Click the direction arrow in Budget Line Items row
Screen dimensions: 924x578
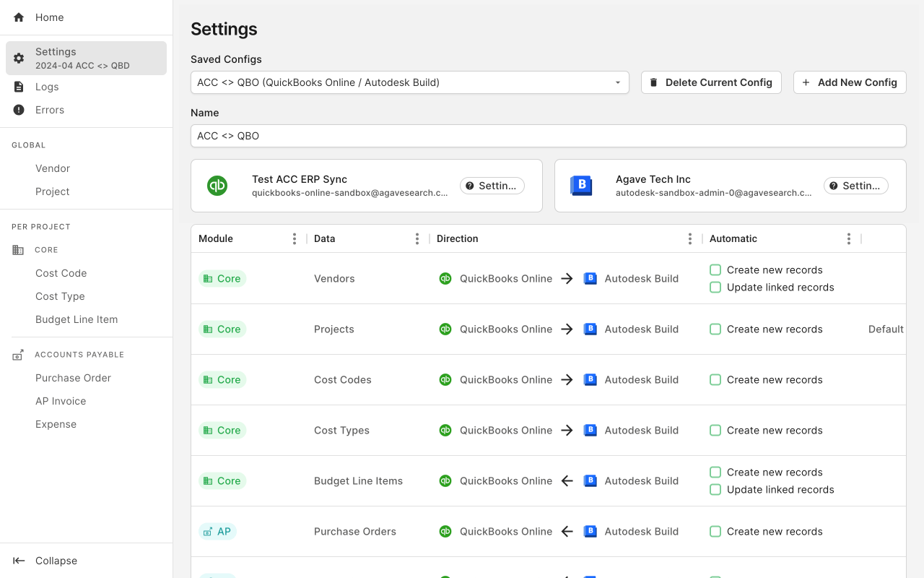(x=567, y=480)
